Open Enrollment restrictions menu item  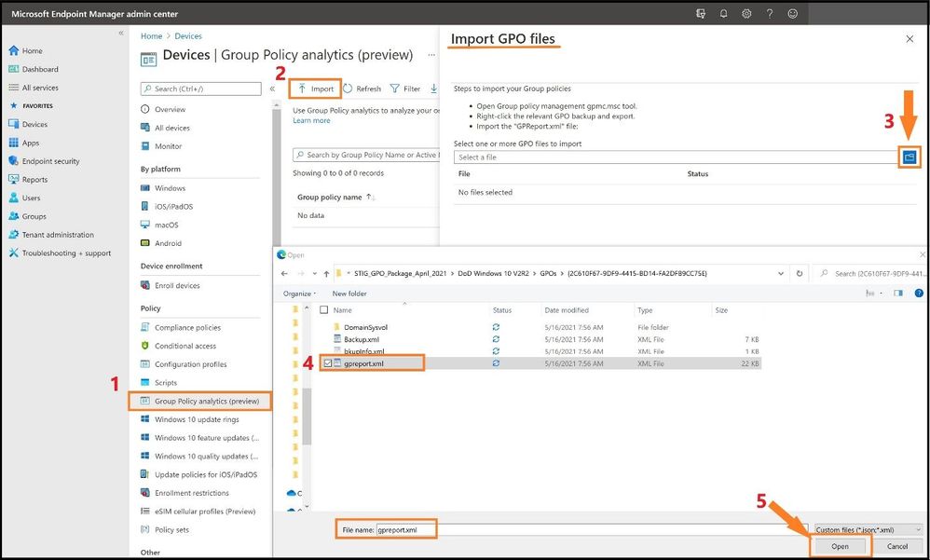185,494
